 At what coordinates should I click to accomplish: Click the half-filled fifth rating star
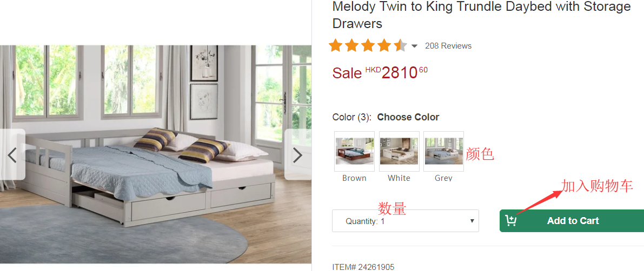401,45
